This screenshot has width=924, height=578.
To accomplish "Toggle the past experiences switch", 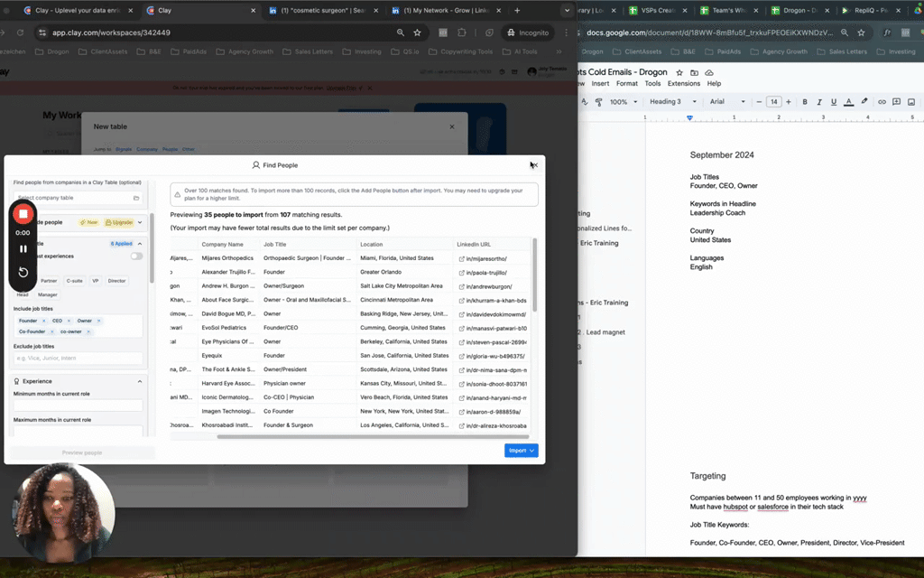I will 136,256.
